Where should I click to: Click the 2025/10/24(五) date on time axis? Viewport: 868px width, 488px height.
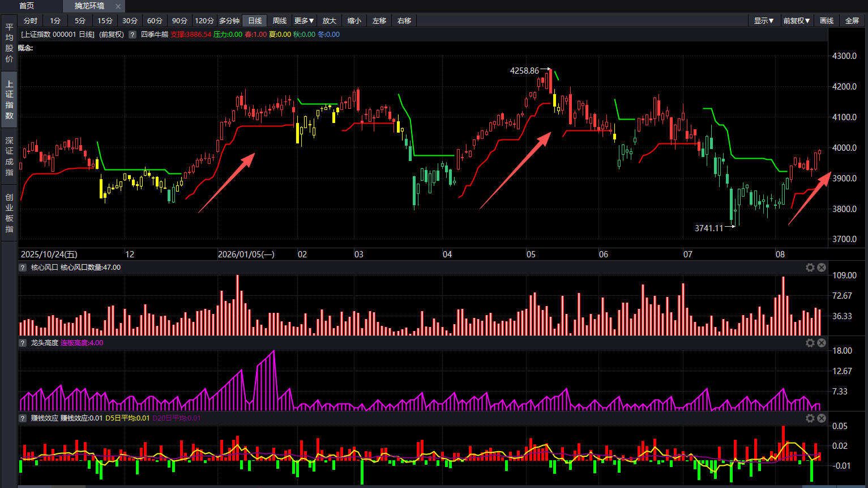[x=49, y=254]
